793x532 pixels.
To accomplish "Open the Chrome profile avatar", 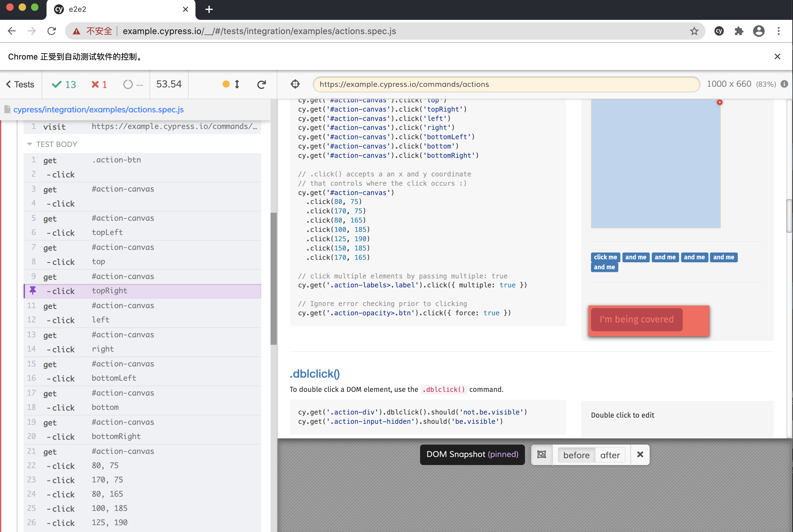I will (759, 31).
